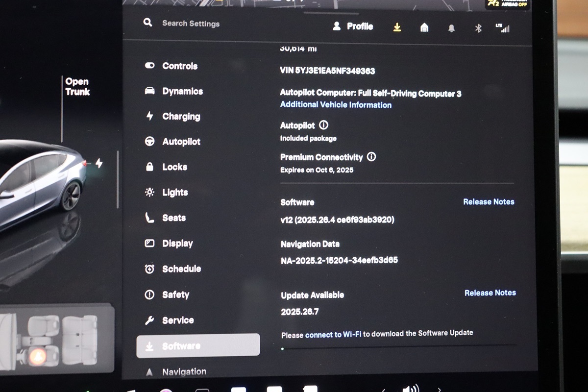Click the software download arrow icon in top bar
The height and width of the screenshot is (392, 588).
397,27
